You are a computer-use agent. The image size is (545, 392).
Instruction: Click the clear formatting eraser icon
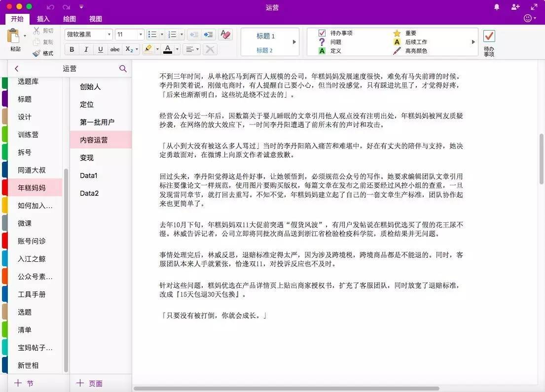(x=225, y=35)
